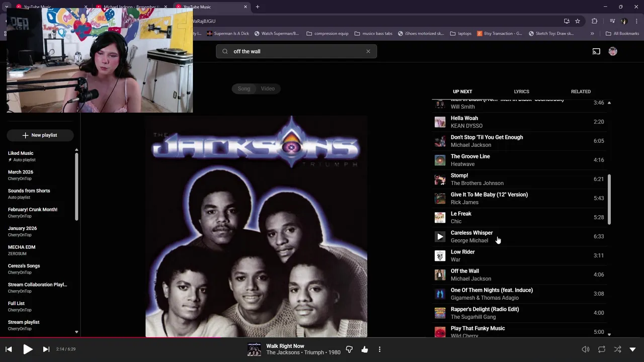
Task: Click the Cast to device icon
Action: tap(596, 51)
